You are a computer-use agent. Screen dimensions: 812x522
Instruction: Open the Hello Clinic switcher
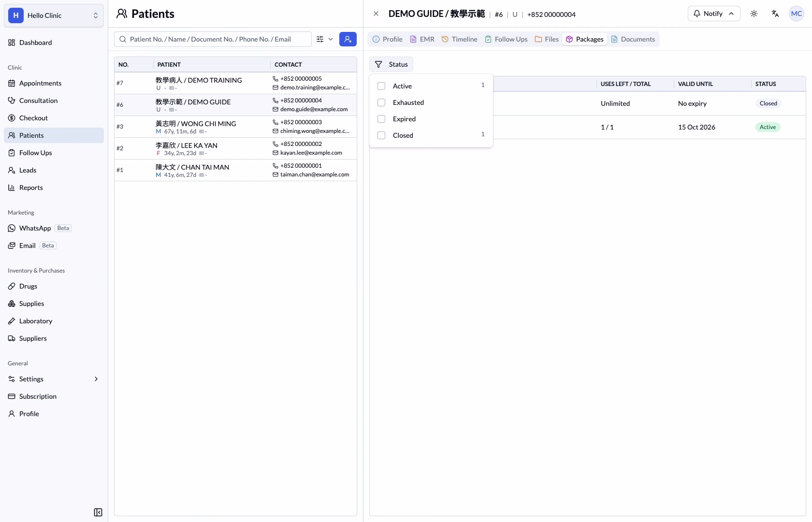coord(54,15)
